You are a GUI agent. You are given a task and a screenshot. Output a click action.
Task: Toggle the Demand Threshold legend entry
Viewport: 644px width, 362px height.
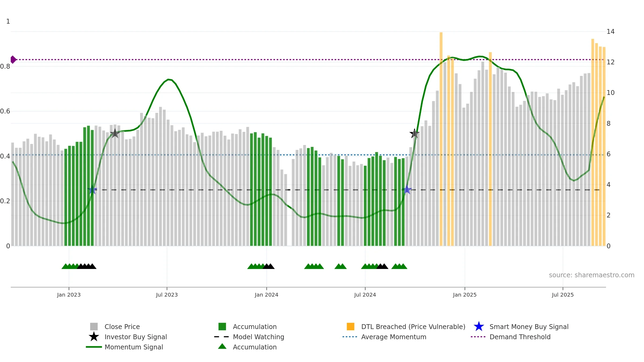[x=510, y=337]
